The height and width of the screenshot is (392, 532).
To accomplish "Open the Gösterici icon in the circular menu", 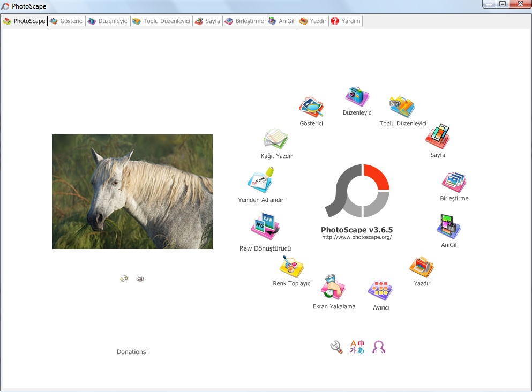I will (311, 107).
